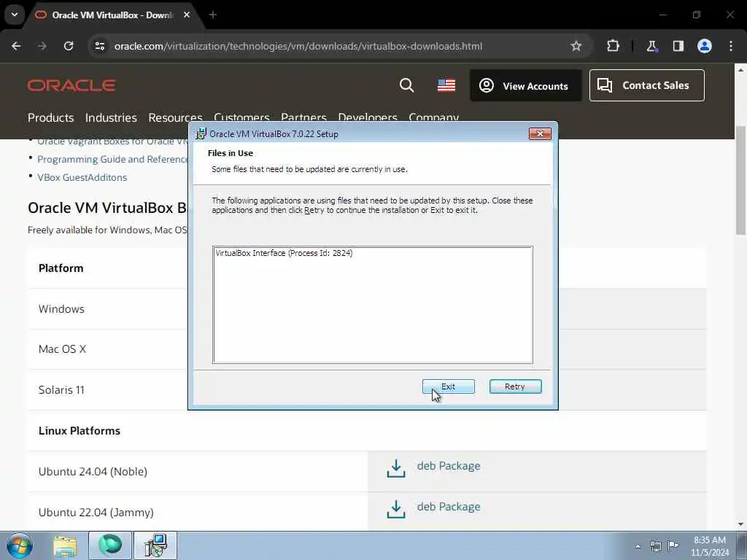This screenshot has height=560, width=747.
Task: Open Chrome Labs flask icon
Action: pyautogui.click(x=651, y=46)
